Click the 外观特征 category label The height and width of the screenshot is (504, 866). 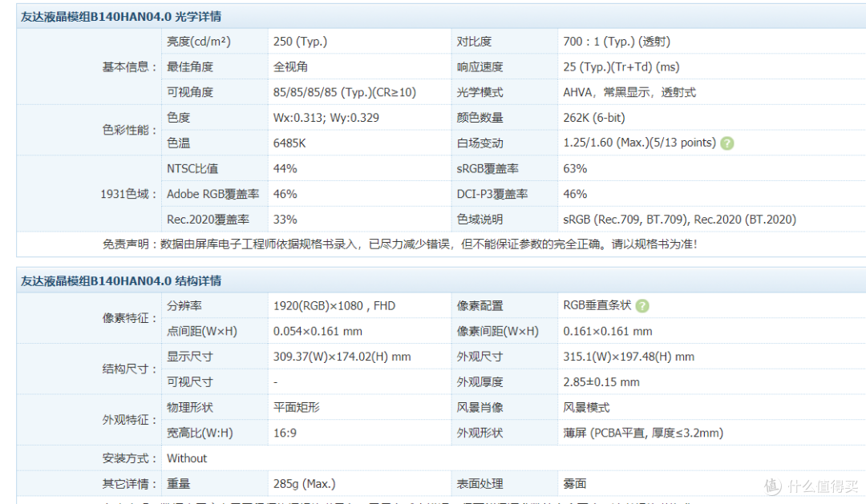pyautogui.click(x=129, y=420)
